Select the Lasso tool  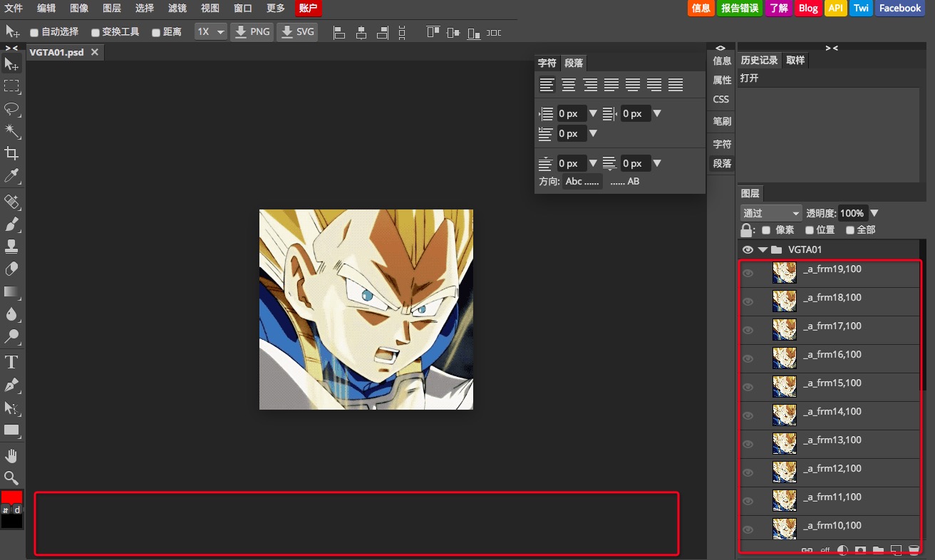pos(11,109)
